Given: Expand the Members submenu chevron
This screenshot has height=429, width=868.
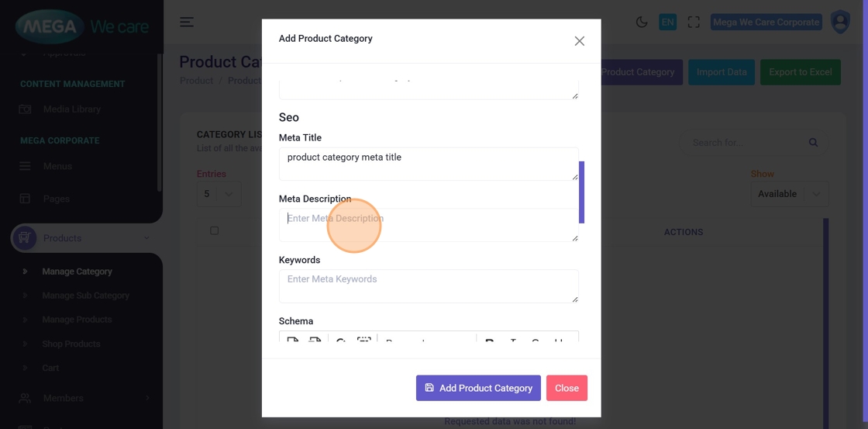Looking at the screenshot, I should tap(147, 398).
